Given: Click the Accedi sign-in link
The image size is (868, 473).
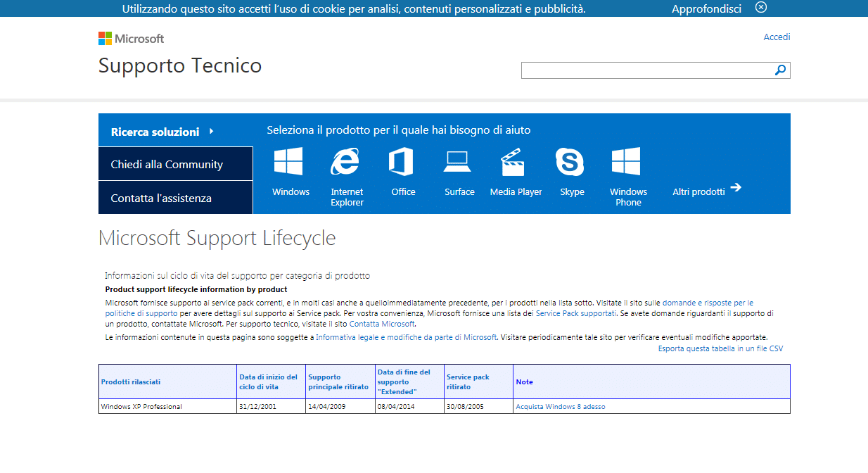Looking at the screenshot, I should pos(777,37).
